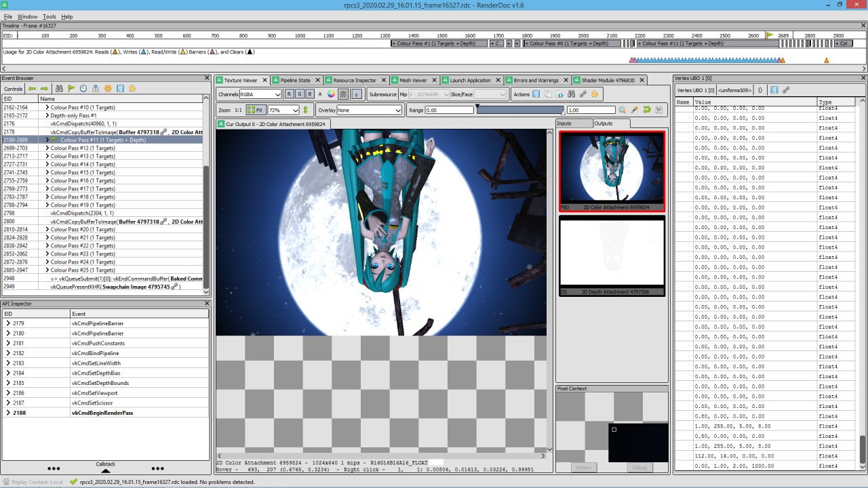
Task: Open the Errors and Warnings tab
Action: coord(536,80)
